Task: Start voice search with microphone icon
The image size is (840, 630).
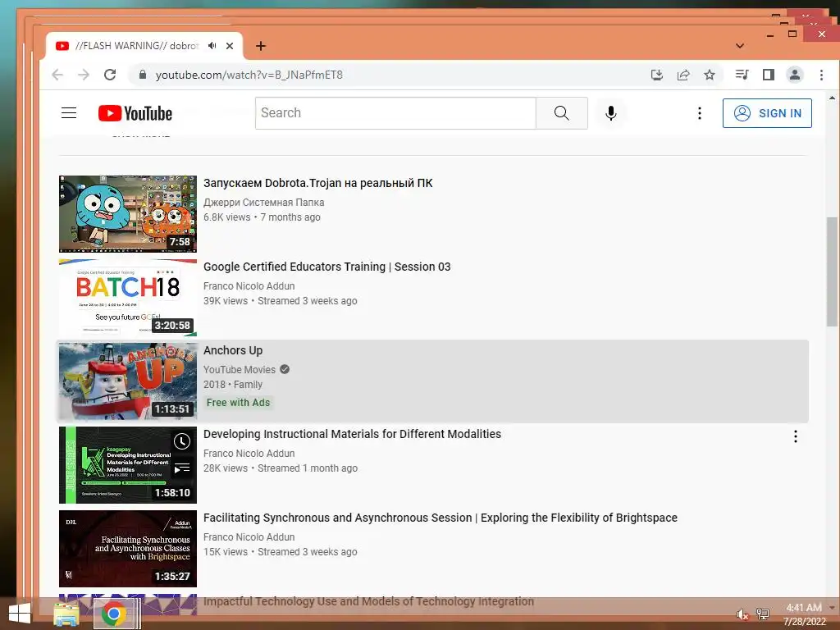Action: (610, 113)
